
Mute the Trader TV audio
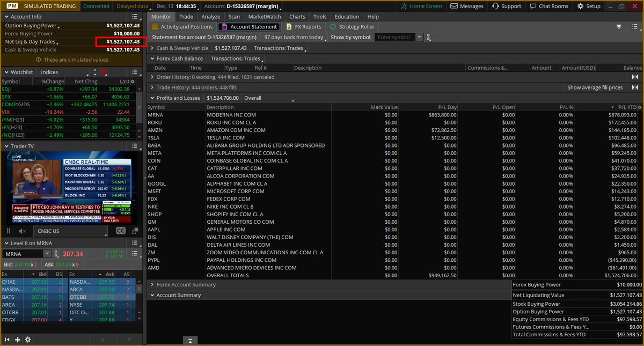pos(22,231)
